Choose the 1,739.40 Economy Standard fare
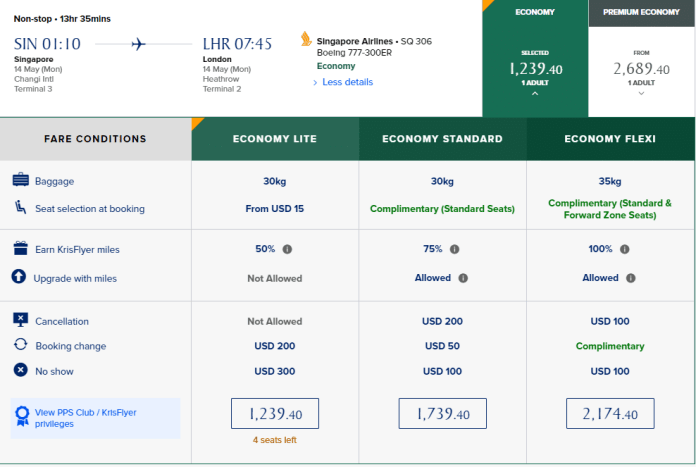The height and width of the screenshot is (467, 696). click(x=443, y=413)
